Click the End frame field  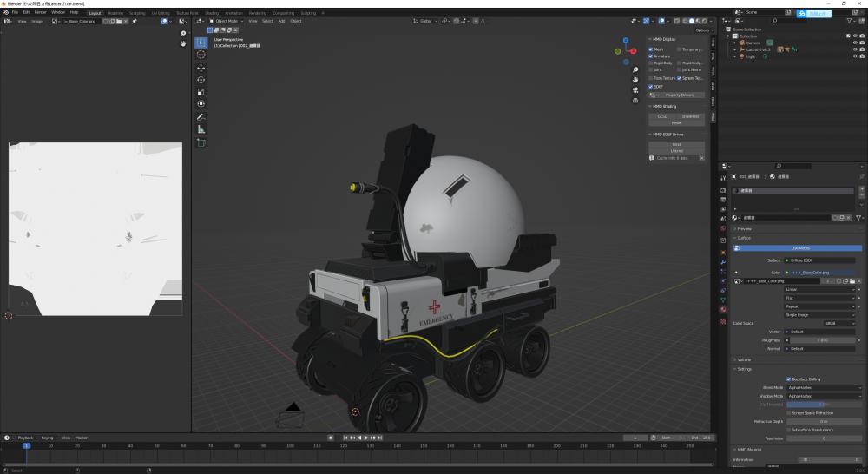pos(700,438)
